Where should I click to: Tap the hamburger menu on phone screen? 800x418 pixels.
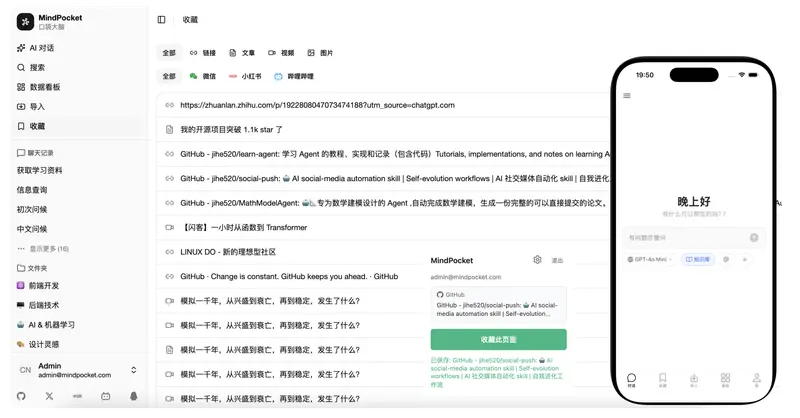click(x=627, y=96)
